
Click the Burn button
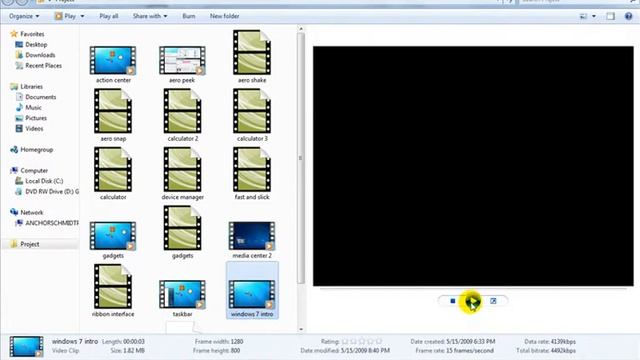[x=189, y=16]
